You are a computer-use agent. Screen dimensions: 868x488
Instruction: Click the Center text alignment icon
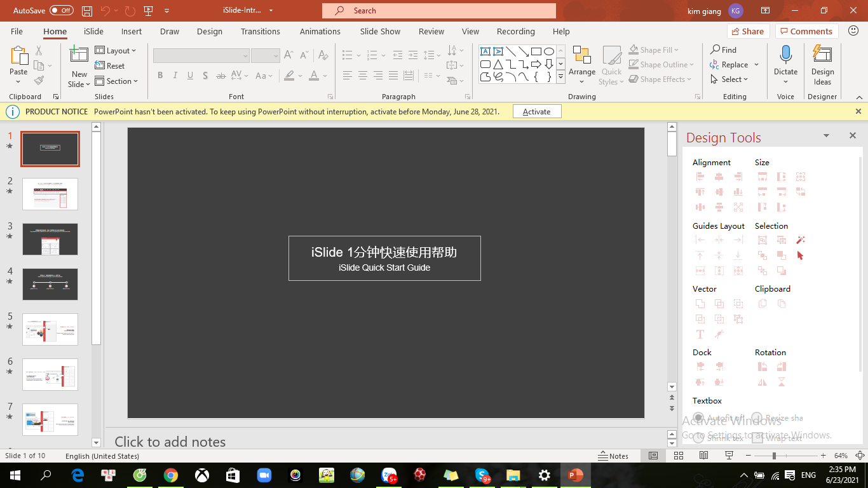click(x=363, y=76)
